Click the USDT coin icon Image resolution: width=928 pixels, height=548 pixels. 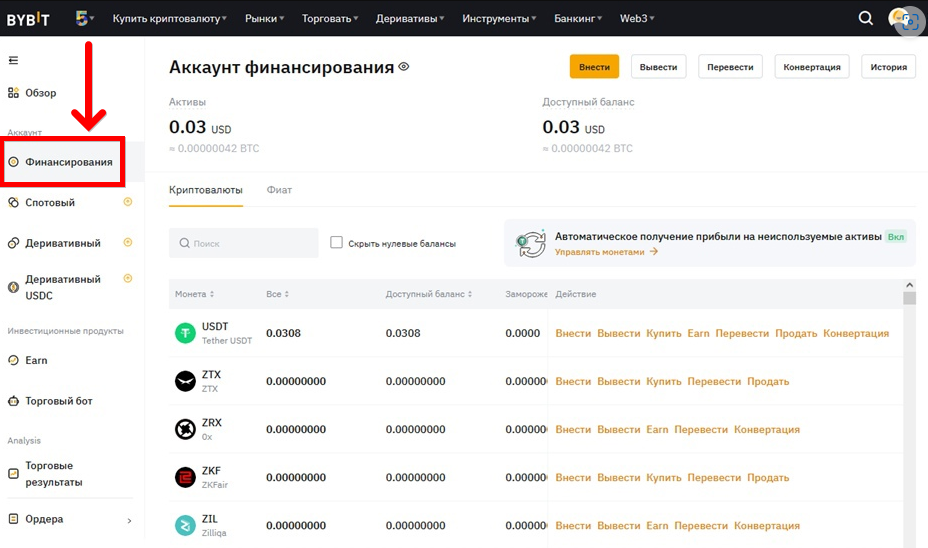[185, 333]
